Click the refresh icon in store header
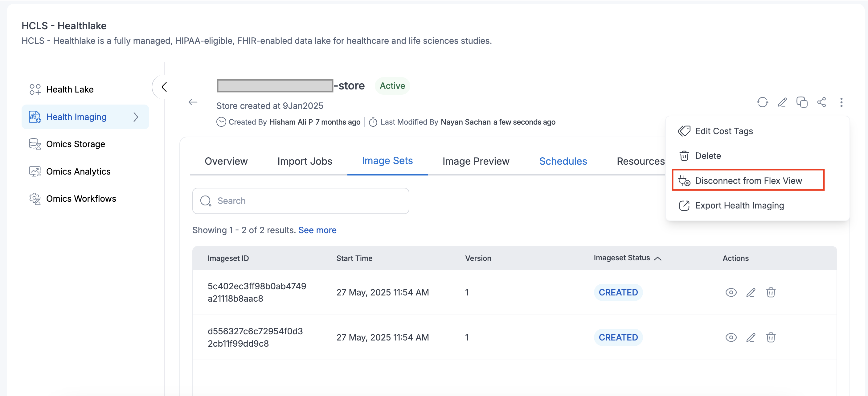 click(x=762, y=102)
